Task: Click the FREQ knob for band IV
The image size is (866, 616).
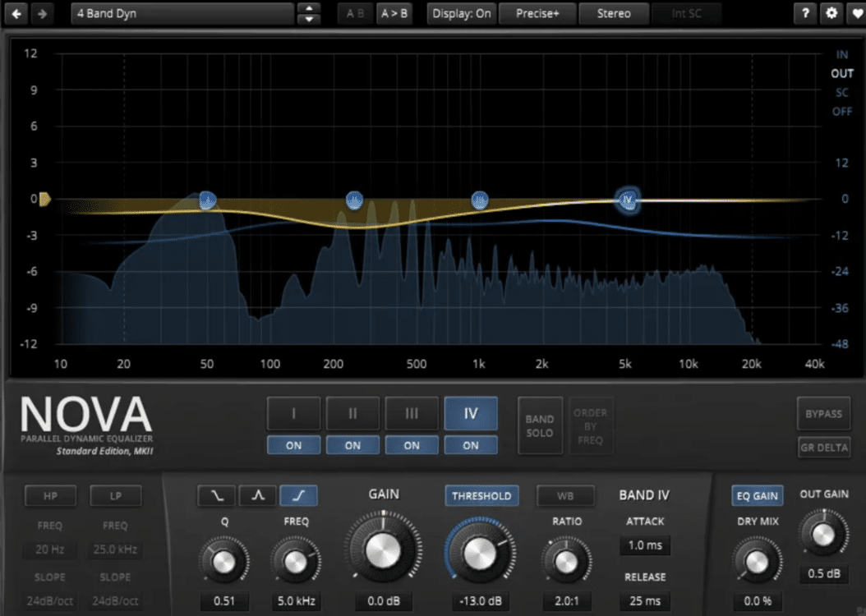Action: tap(296, 562)
